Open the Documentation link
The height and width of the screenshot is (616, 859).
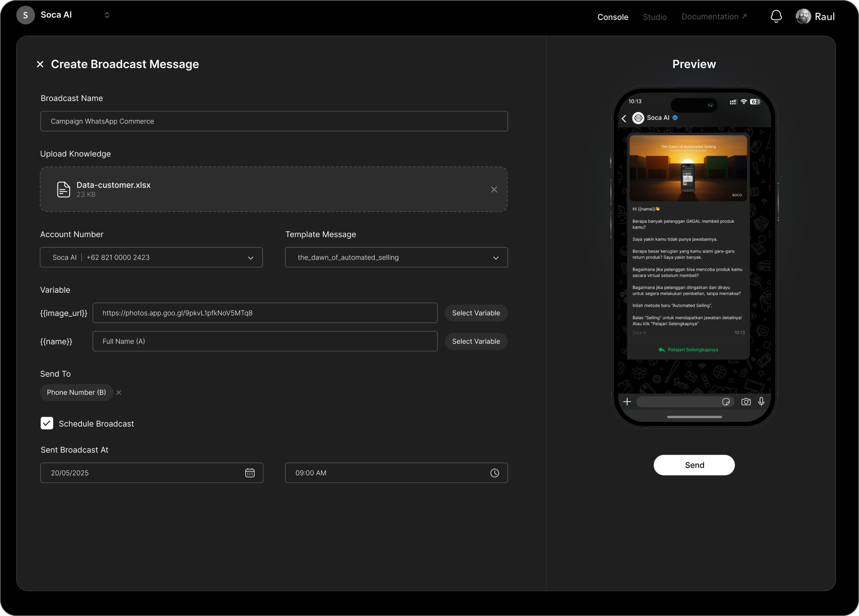tap(713, 17)
